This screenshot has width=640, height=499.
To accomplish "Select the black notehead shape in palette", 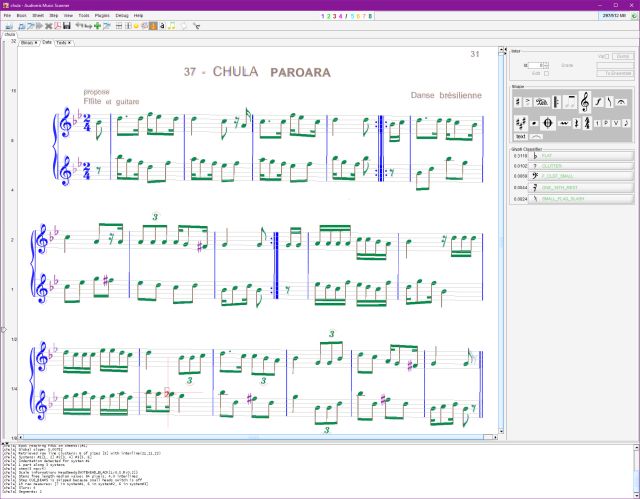I will pos(534,123).
